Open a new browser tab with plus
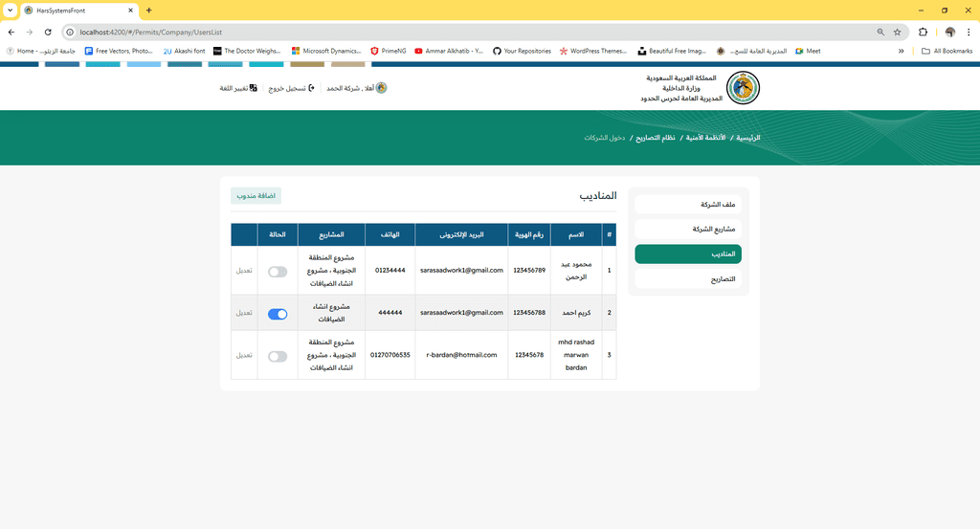 pyautogui.click(x=148, y=10)
